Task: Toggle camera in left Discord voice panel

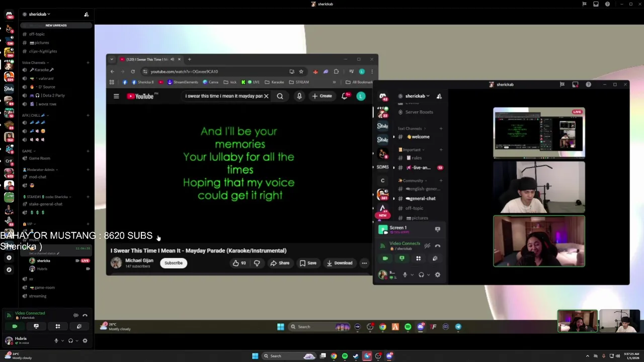Action: coord(15,326)
